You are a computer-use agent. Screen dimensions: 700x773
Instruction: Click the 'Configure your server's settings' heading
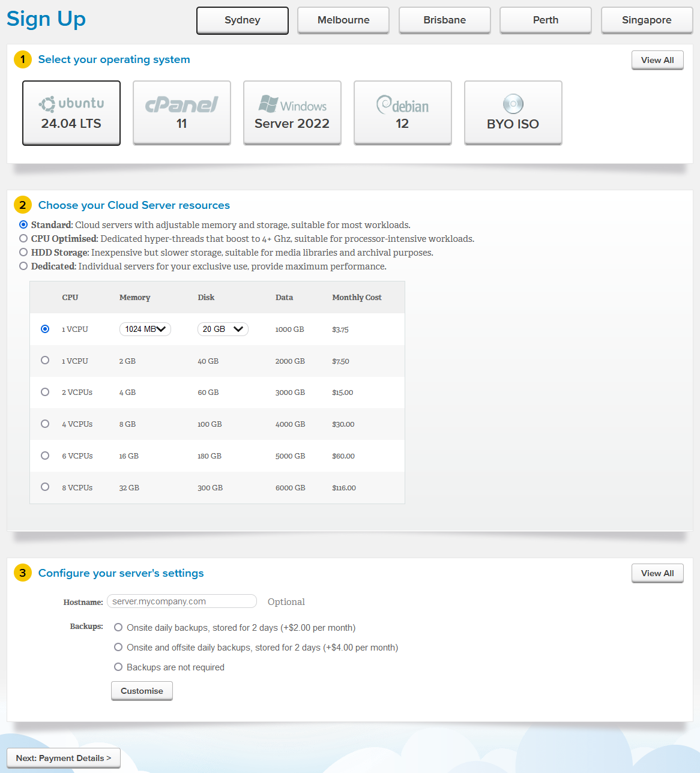(121, 573)
